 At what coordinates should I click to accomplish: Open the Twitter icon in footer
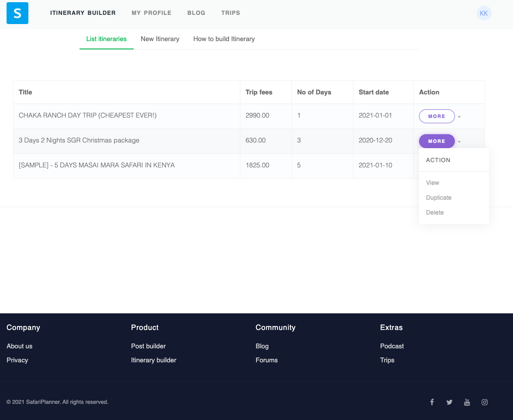(449, 402)
